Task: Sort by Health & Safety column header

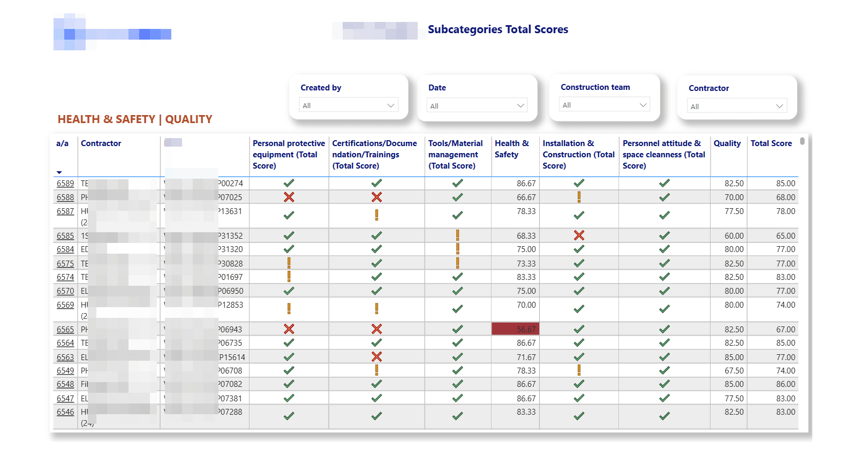Action: (x=511, y=149)
